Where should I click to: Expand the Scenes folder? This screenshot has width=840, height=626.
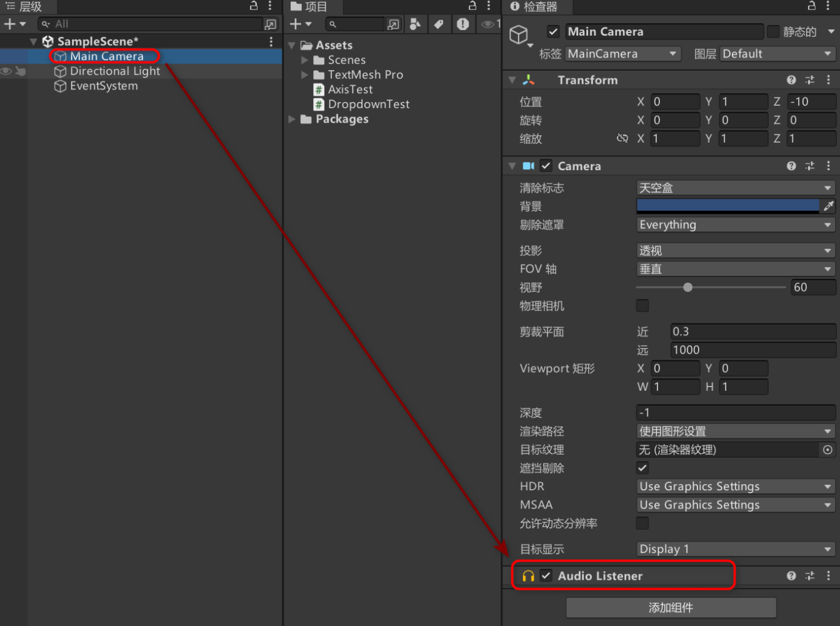tap(305, 60)
